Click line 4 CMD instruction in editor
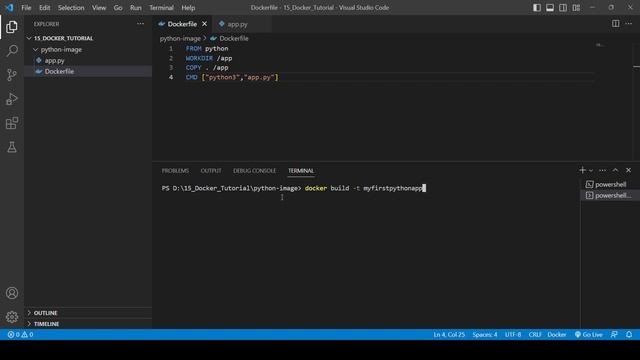This screenshot has width=640, height=360. (x=232, y=77)
